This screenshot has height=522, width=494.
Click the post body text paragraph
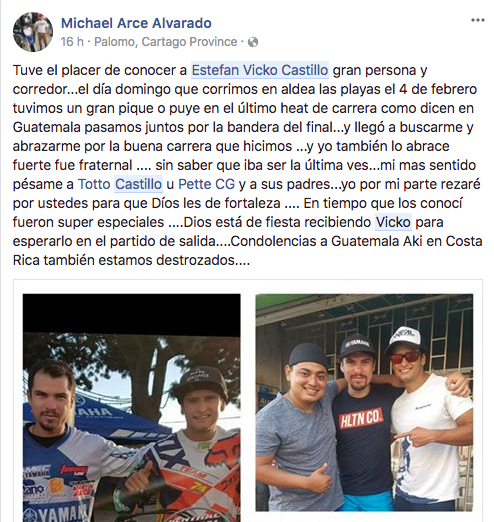pyautogui.click(x=247, y=165)
